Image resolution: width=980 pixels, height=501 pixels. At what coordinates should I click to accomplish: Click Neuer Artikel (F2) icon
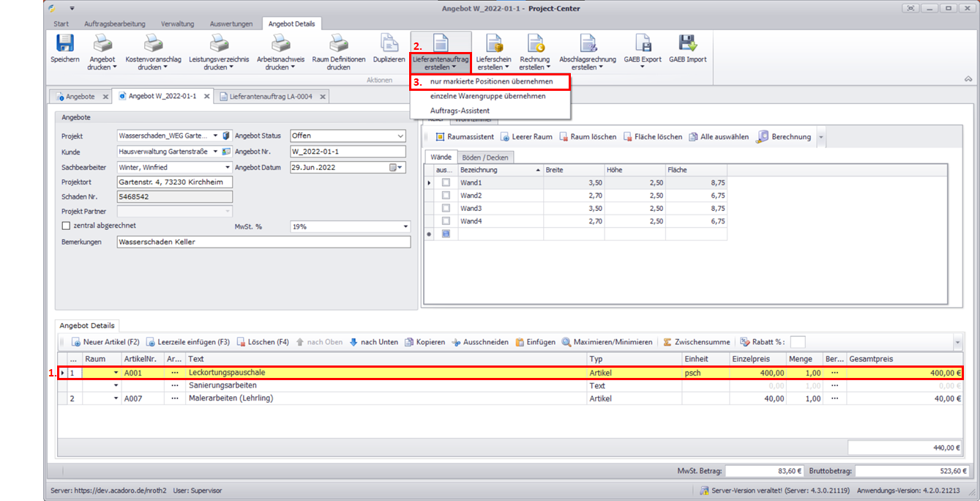coord(75,342)
